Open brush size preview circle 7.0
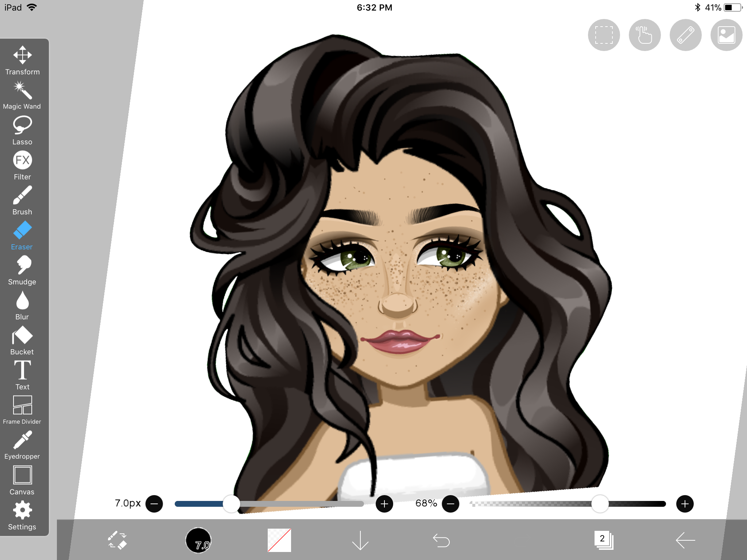The image size is (747, 560). tap(198, 540)
